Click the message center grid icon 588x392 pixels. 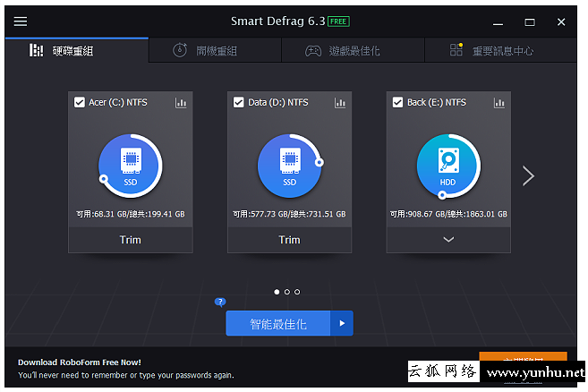456,49
